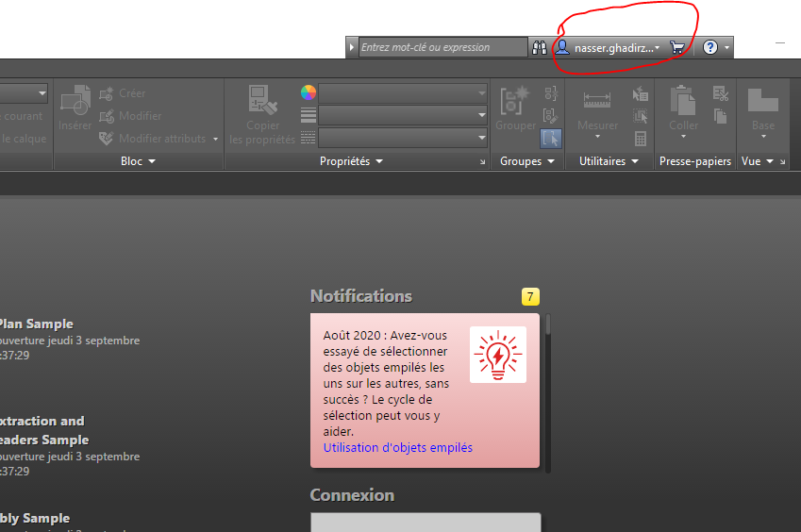Viewport: 801px width, 532px height.
Task: Select the Mesurer tool
Action: coord(597,108)
